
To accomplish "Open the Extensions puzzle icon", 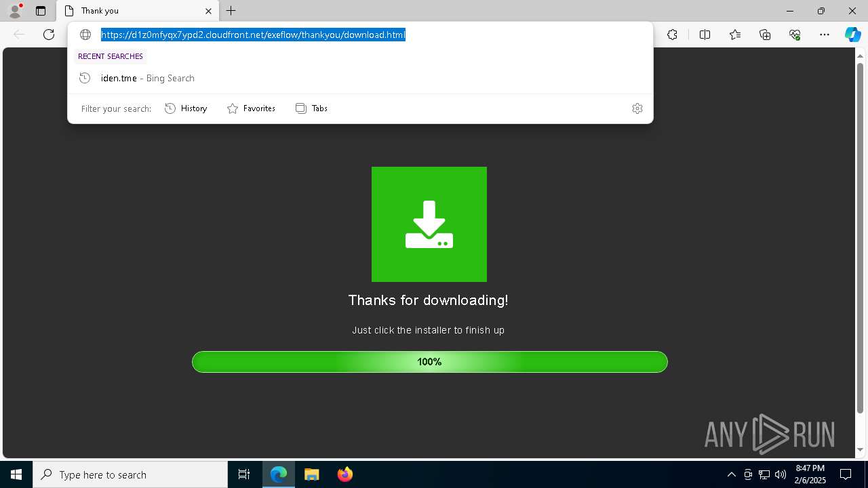I will pos(672,35).
